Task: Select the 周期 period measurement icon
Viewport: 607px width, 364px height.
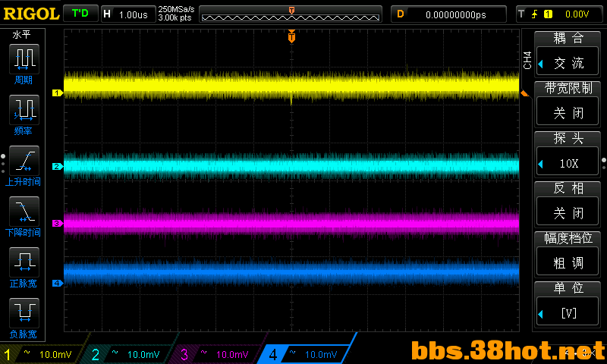Action: [x=24, y=59]
